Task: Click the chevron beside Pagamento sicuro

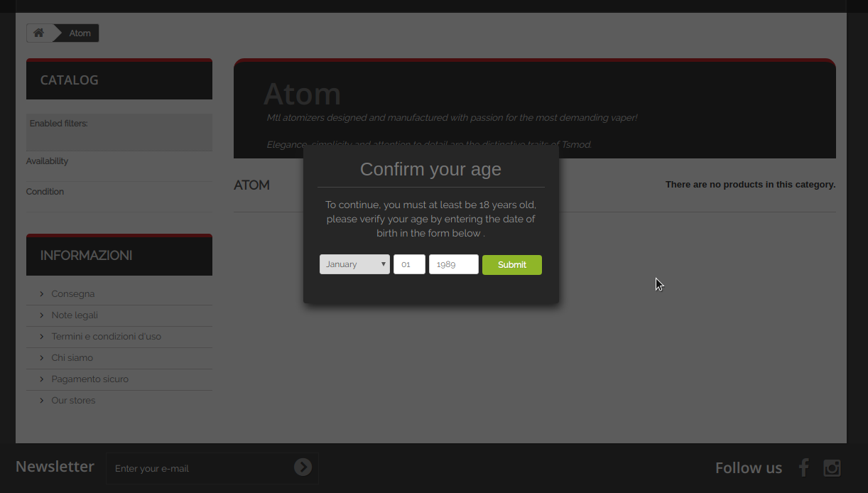Action: [x=42, y=379]
